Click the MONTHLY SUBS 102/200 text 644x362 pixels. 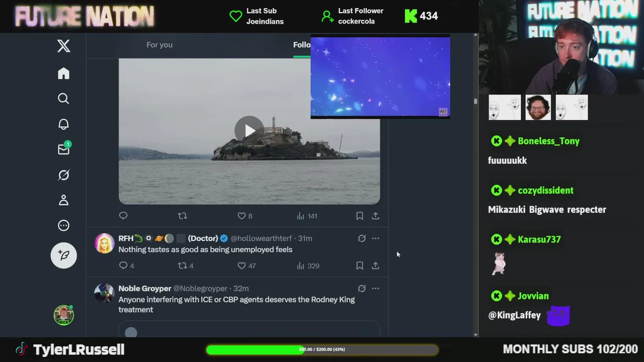[571, 349]
